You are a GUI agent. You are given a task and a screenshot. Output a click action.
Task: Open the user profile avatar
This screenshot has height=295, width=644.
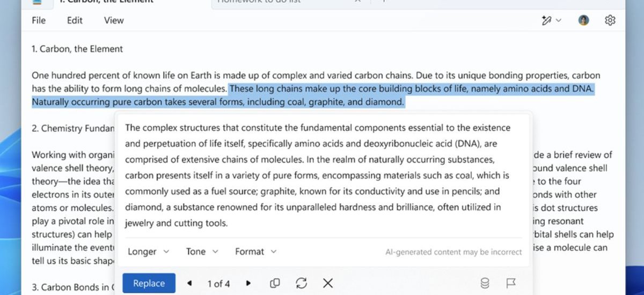click(583, 20)
